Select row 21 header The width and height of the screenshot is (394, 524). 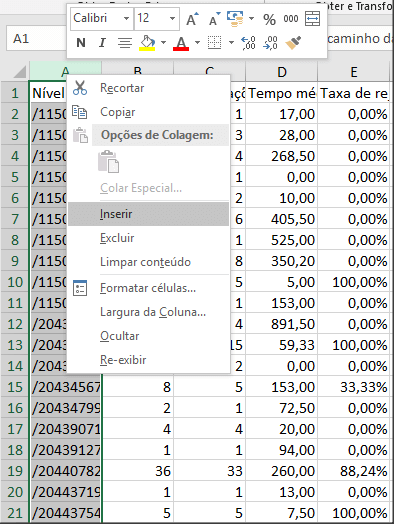pyautogui.click(x=15, y=513)
